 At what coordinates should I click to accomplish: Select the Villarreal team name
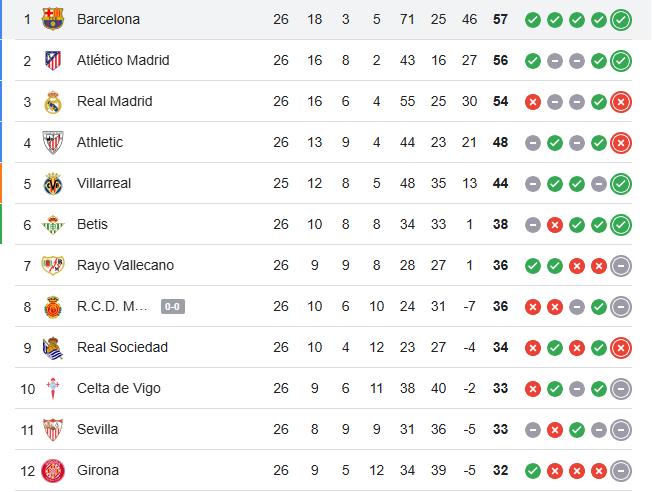tap(104, 183)
